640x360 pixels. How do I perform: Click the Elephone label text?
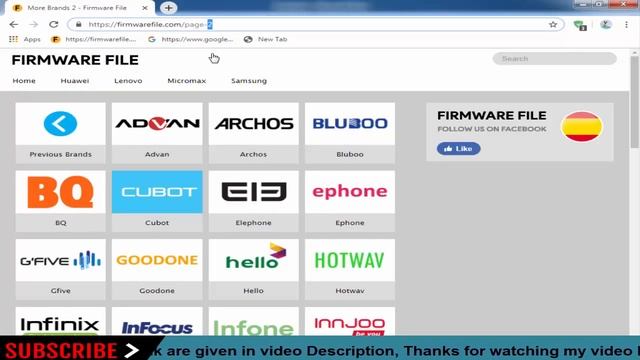253,222
